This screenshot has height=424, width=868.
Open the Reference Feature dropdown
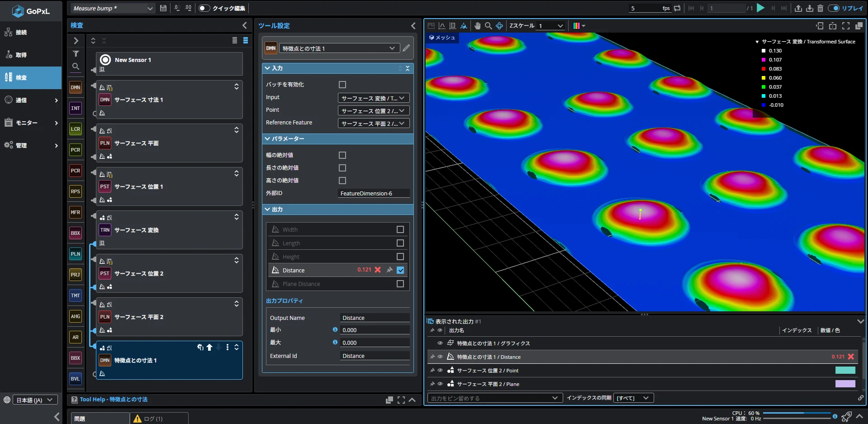pyautogui.click(x=374, y=123)
